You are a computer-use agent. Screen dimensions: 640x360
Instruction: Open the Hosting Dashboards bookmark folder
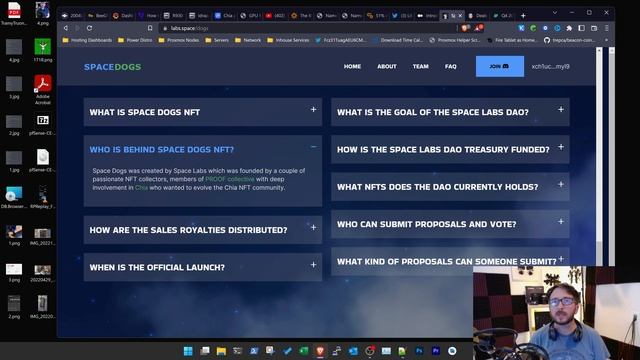[x=87, y=40]
